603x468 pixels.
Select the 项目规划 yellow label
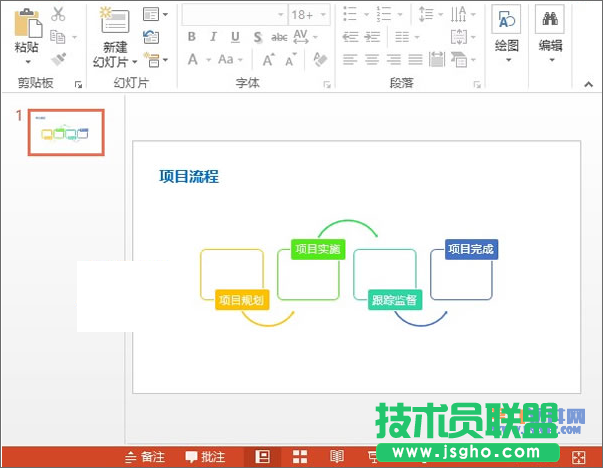coord(242,300)
